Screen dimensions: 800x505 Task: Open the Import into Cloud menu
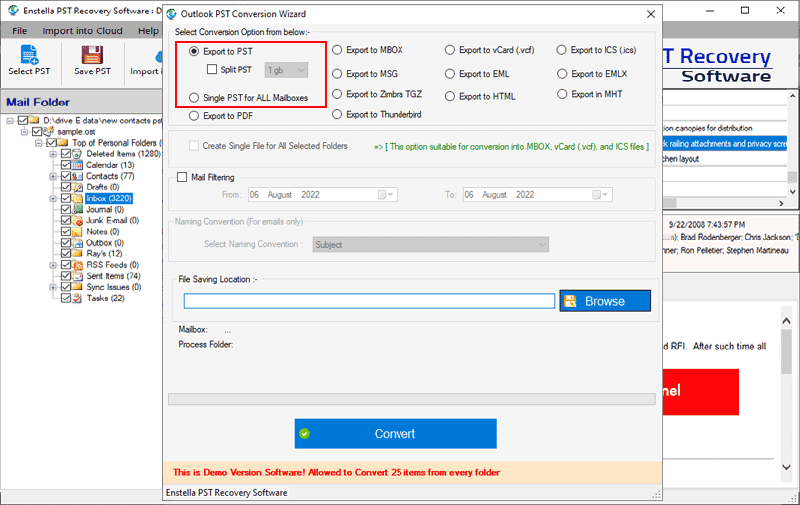coord(82,31)
